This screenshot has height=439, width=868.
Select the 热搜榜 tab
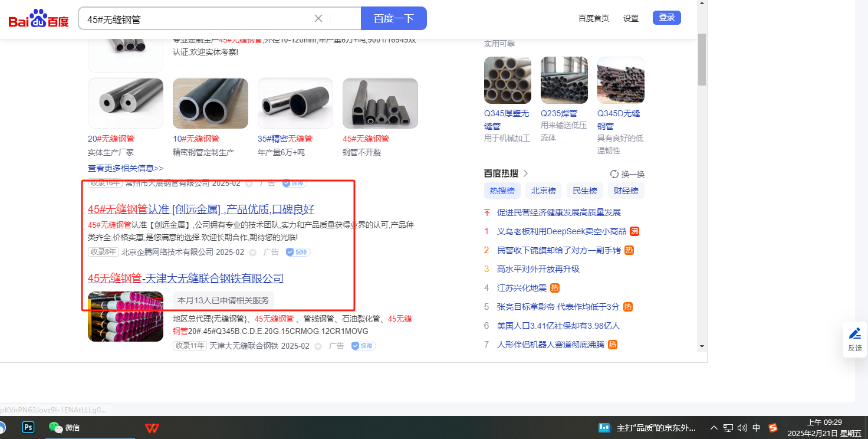(502, 191)
